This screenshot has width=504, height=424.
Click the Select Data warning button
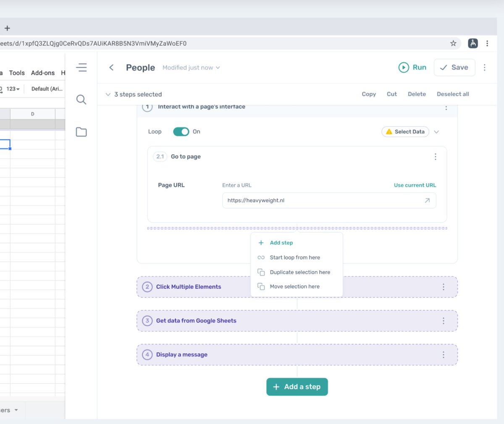click(x=405, y=132)
